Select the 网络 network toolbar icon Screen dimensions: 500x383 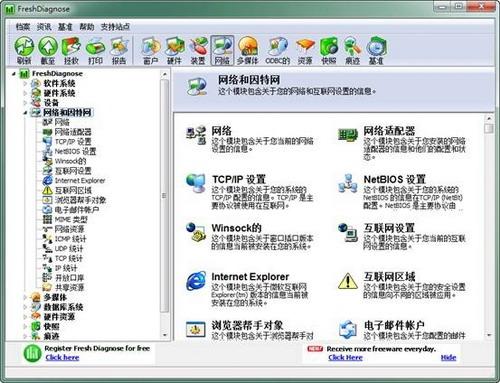222,49
